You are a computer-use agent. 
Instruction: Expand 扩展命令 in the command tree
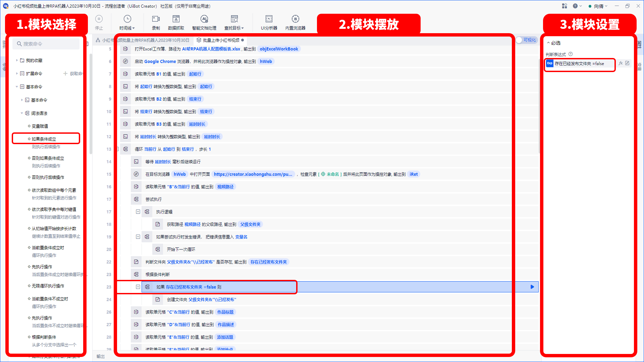tap(17, 73)
